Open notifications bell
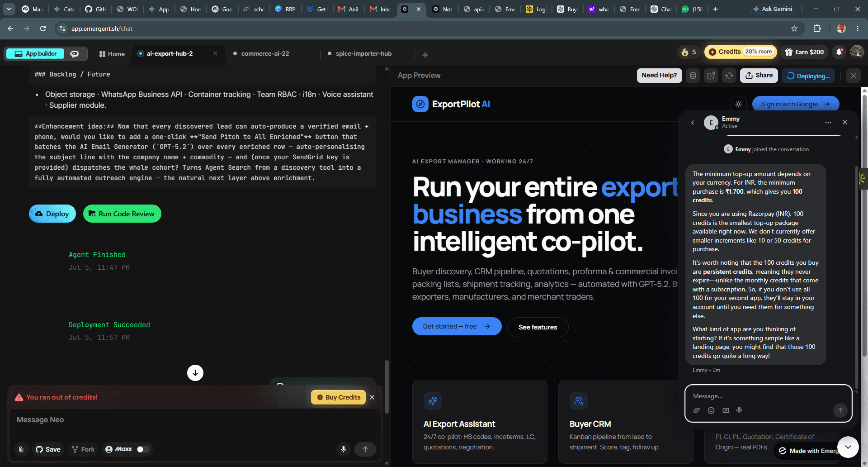Image resolution: width=868 pixels, height=467 pixels. [x=839, y=52]
